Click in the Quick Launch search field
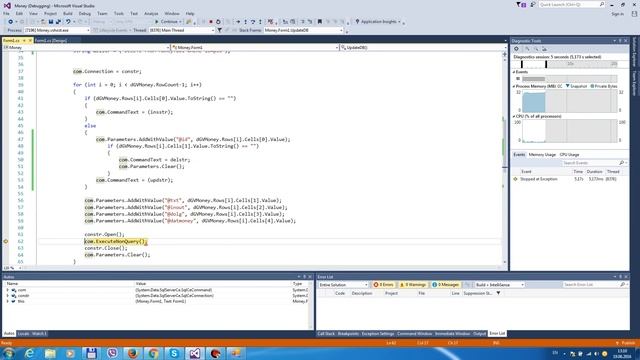The width and height of the screenshot is (640, 360). pyautogui.click(x=571, y=4)
